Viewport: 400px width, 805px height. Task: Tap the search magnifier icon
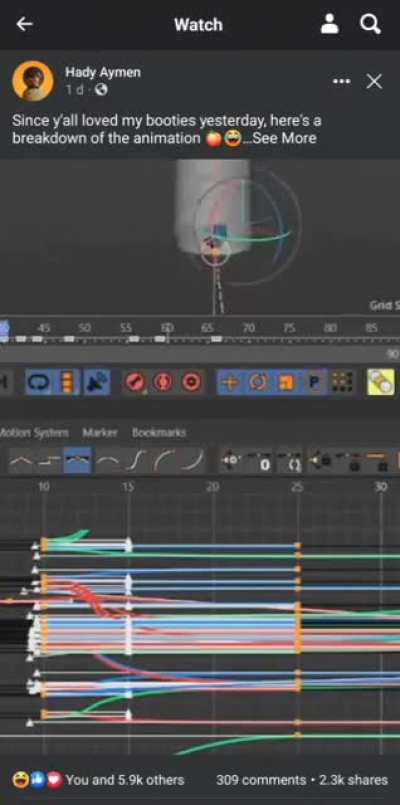(x=370, y=24)
